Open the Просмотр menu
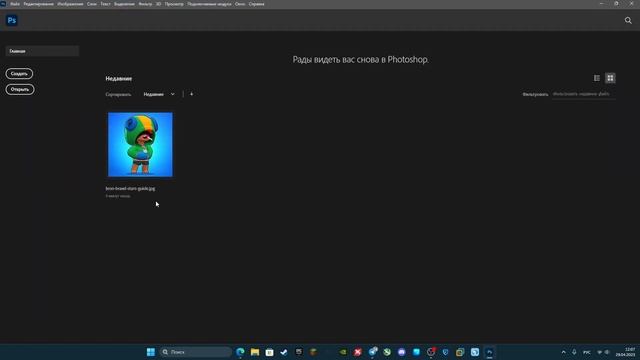This screenshot has width=640, height=360. (174, 4)
